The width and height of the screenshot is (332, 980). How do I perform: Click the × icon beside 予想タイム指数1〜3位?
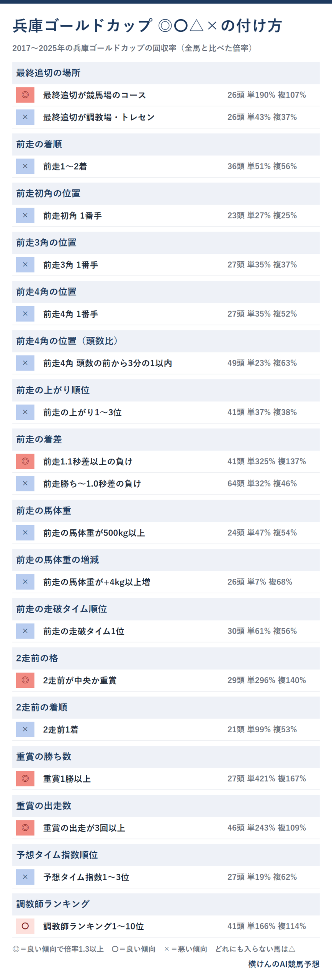(25, 877)
